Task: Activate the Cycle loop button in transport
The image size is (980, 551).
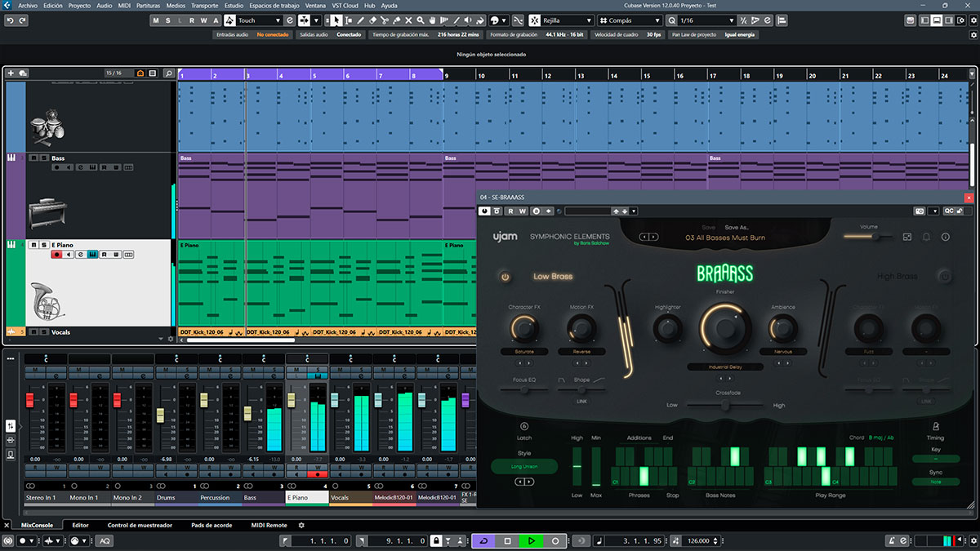Action: pos(483,540)
